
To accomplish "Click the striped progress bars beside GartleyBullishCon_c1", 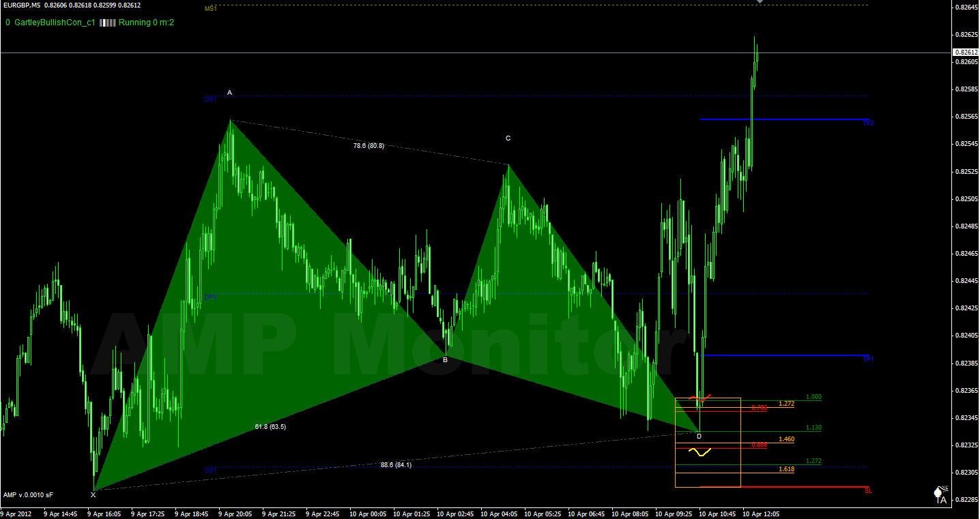I will point(107,23).
